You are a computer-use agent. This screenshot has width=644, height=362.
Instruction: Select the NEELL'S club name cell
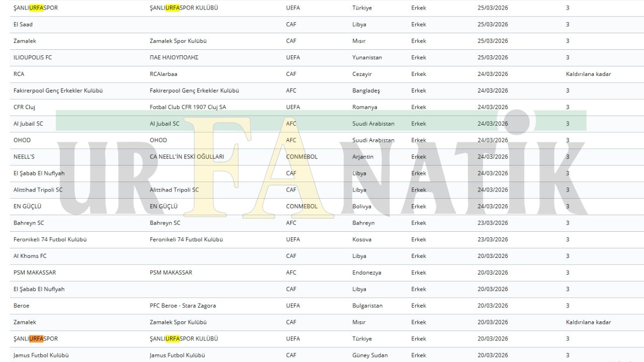pyautogui.click(x=24, y=157)
